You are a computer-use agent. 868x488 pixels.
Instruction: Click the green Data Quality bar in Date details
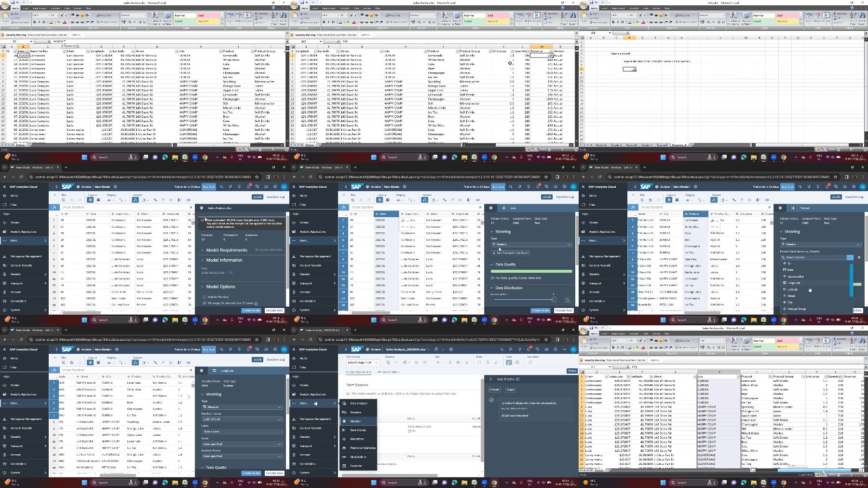[x=531, y=271]
